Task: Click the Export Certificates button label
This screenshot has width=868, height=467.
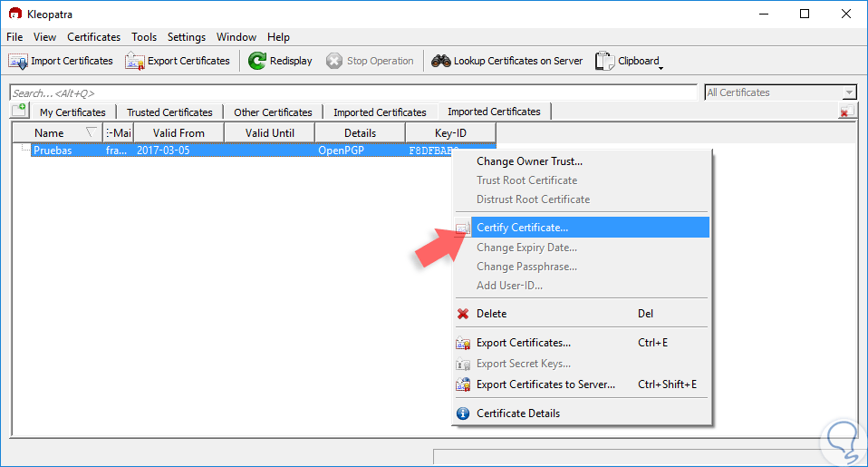Action: click(188, 61)
